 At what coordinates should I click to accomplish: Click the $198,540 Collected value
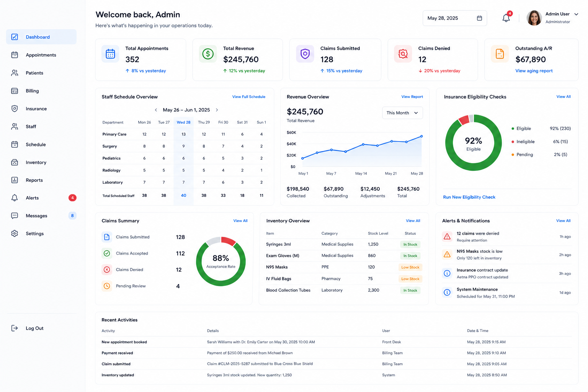(298, 189)
